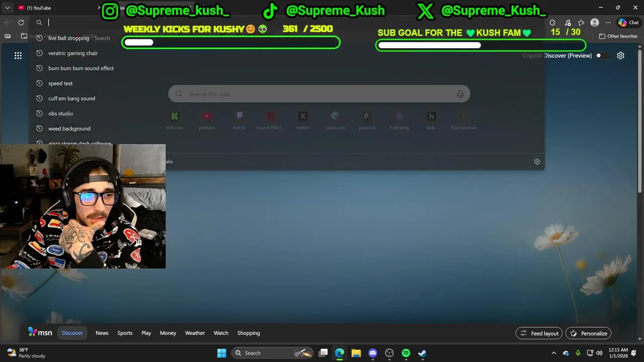The image size is (644, 362).
Task: Open the apps grid launcher icon
Action: coord(18,56)
